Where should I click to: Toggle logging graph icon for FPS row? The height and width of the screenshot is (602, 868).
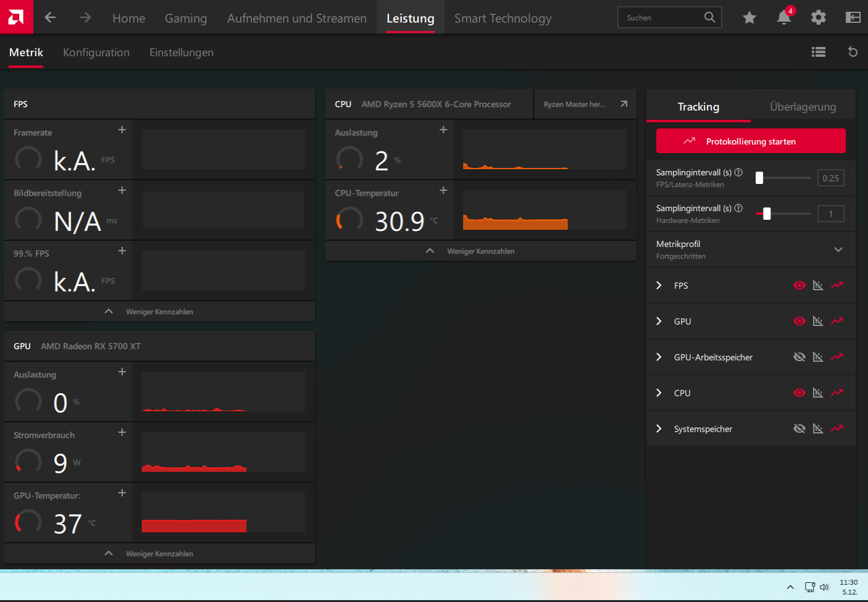(837, 285)
